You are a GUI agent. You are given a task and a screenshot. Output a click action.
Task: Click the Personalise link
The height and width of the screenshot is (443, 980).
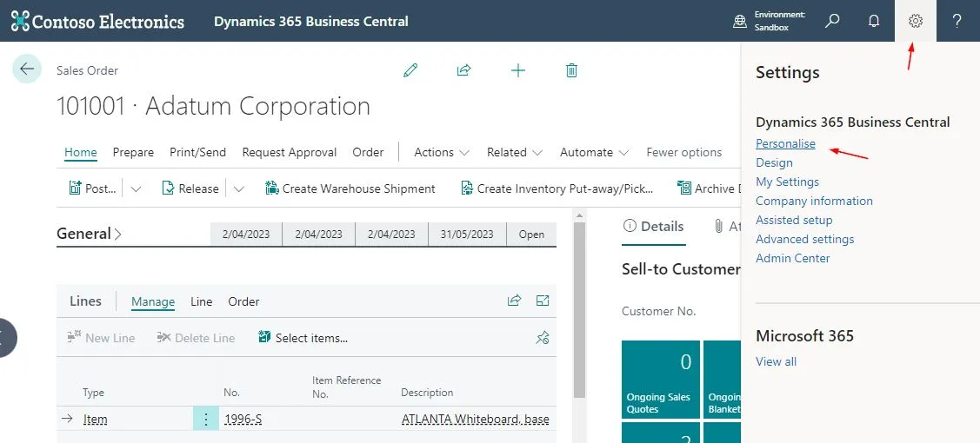(785, 143)
